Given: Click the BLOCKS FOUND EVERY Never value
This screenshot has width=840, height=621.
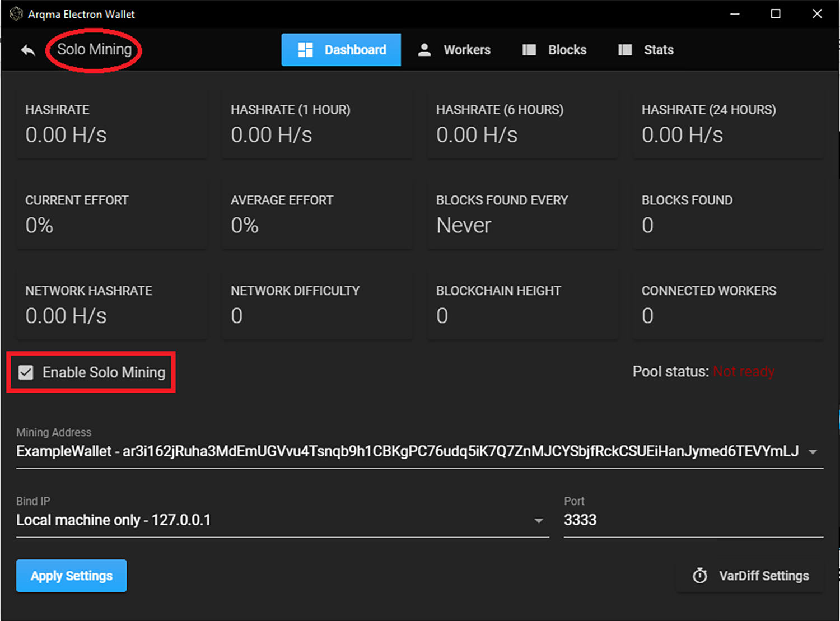Looking at the screenshot, I should pos(464,225).
